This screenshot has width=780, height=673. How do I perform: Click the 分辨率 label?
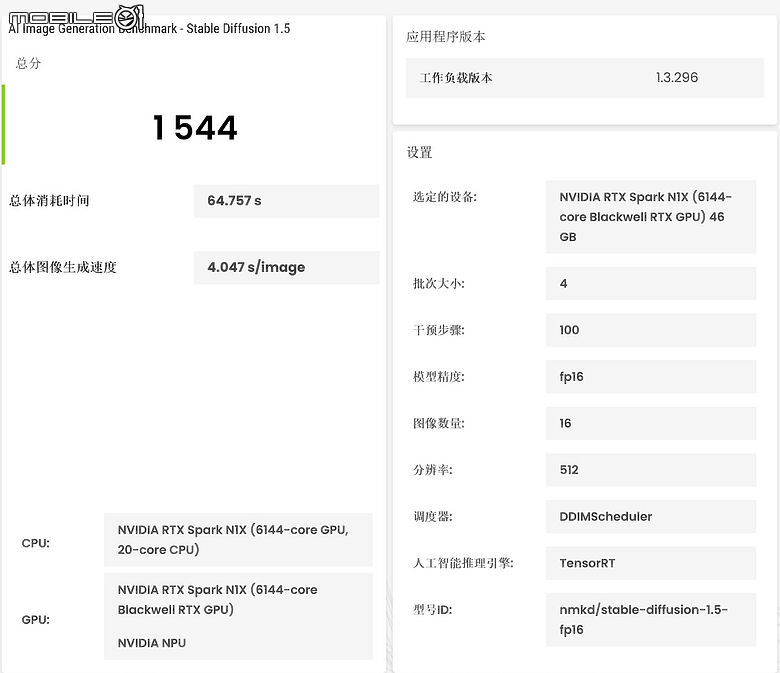[x=433, y=470]
